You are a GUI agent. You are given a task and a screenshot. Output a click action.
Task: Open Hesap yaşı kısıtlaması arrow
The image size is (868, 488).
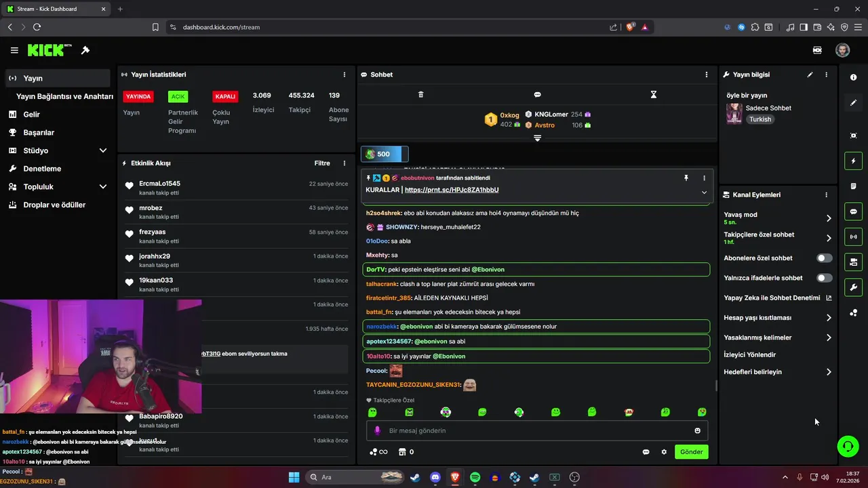(829, 318)
